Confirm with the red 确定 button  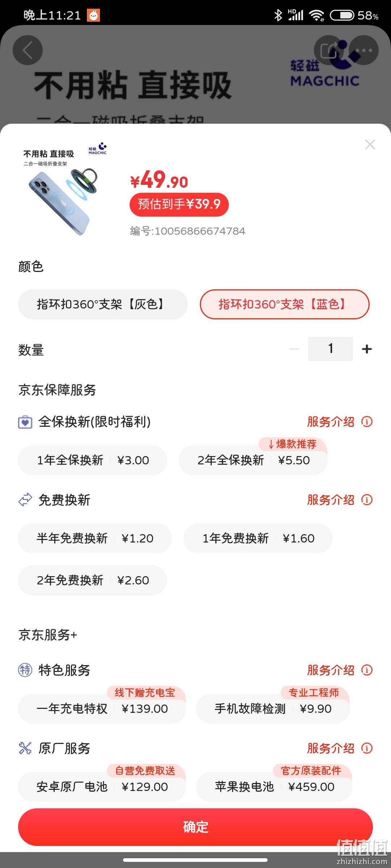pos(195,827)
